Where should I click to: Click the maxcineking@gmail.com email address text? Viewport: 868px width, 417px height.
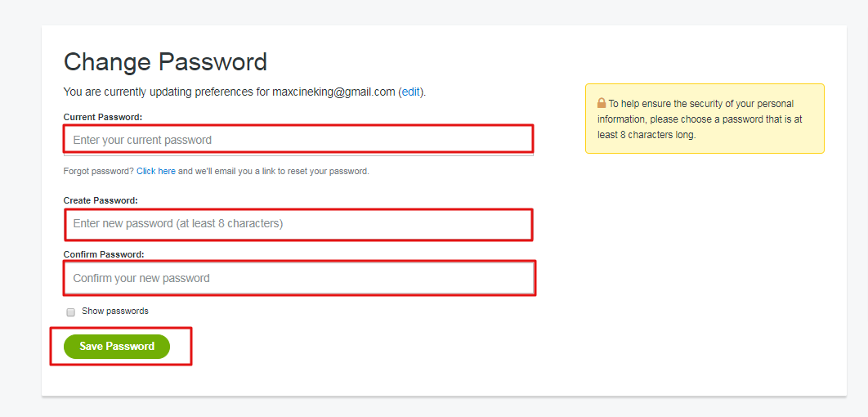click(333, 92)
